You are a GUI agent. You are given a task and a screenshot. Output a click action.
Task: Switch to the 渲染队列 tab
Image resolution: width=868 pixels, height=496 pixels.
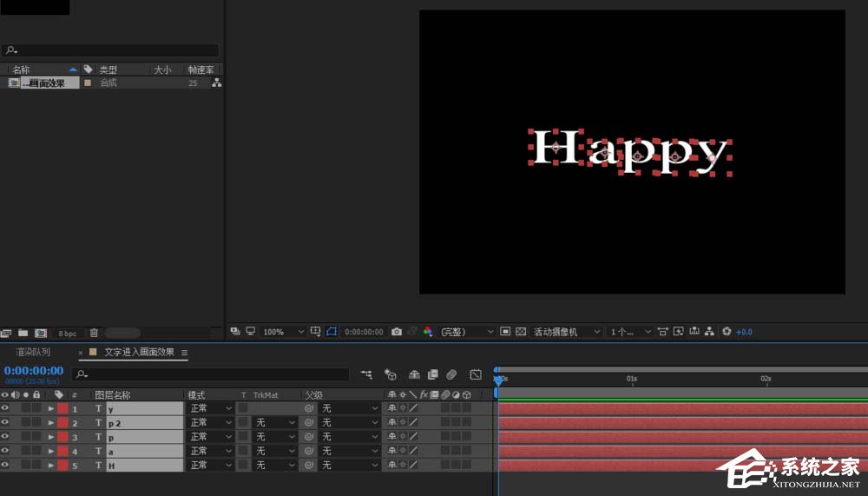(33, 353)
